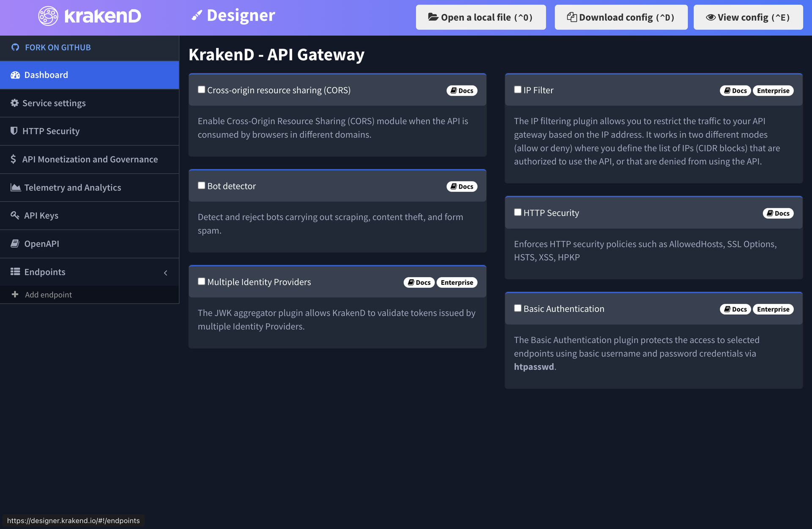812x529 pixels.
Task: Open Docs for Bot detector
Action: point(462,187)
